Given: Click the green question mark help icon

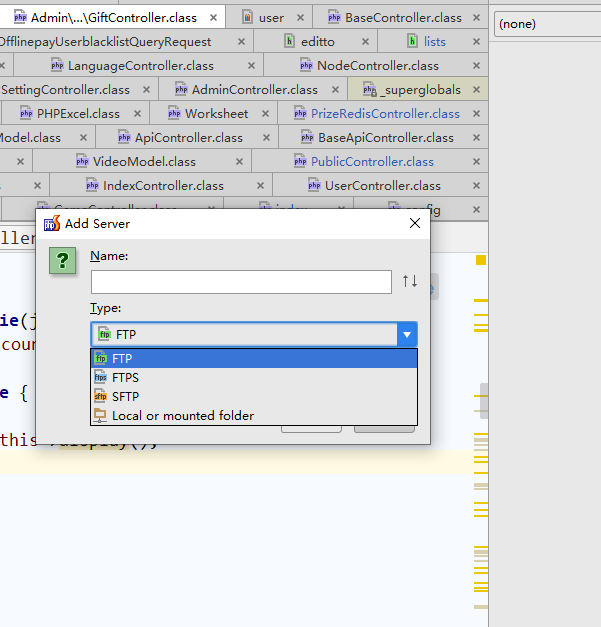Looking at the screenshot, I should pyautogui.click(x=62, y=261).
